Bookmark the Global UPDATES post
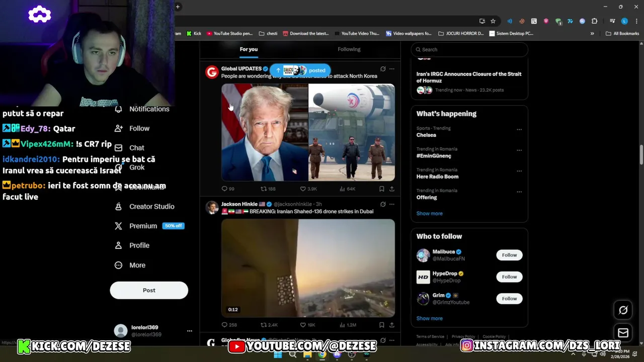Screen dimensions: 644x362 click(382, 189)
